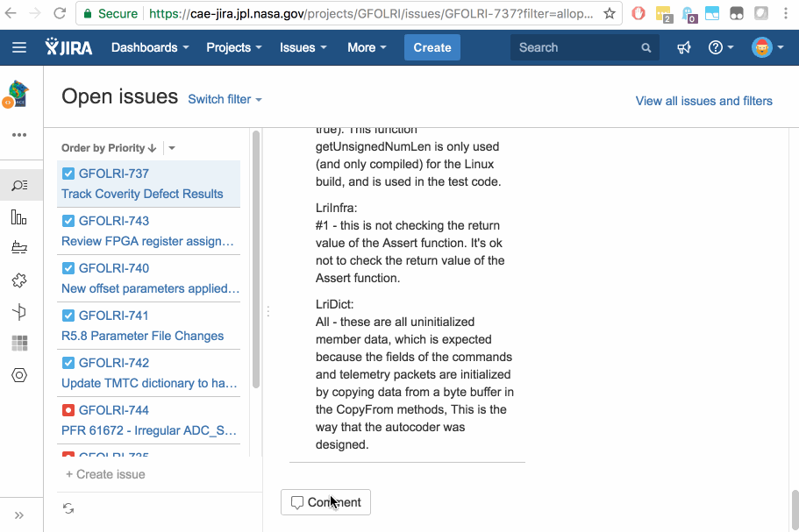Viewport: 799px width, 532px height.
Task: Reload the browser page
Action: [x=60, y=13]
